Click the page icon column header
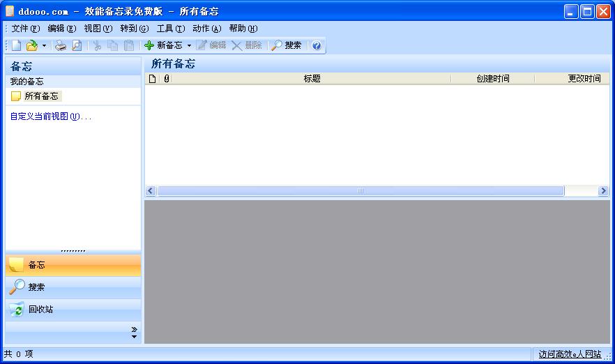This screenshot has width=615, height=364. point(152,79)
